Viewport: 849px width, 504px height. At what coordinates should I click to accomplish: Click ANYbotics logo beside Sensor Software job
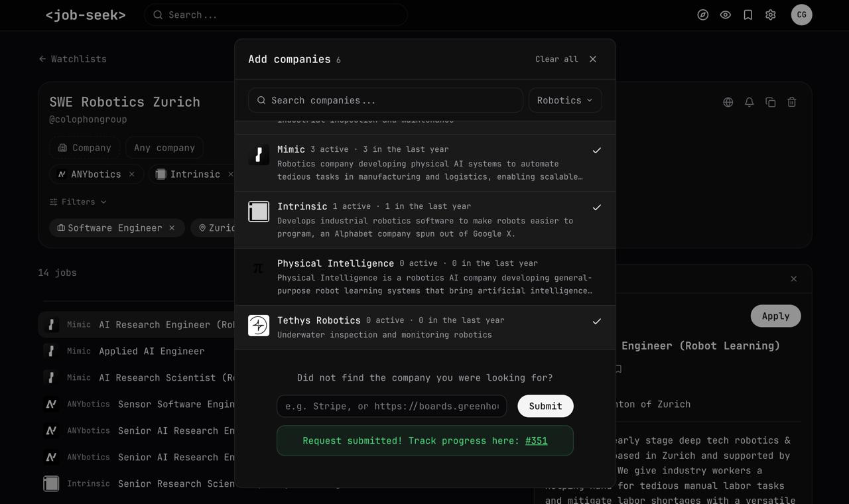pos(51,404)
